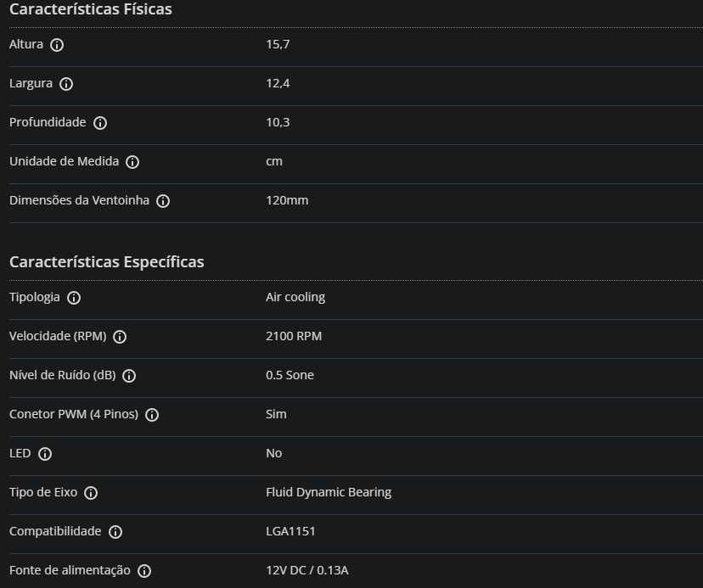Click the info icon next to Altura
The height and width of the screenshot is (588, 703).
(x=57, y=45)
